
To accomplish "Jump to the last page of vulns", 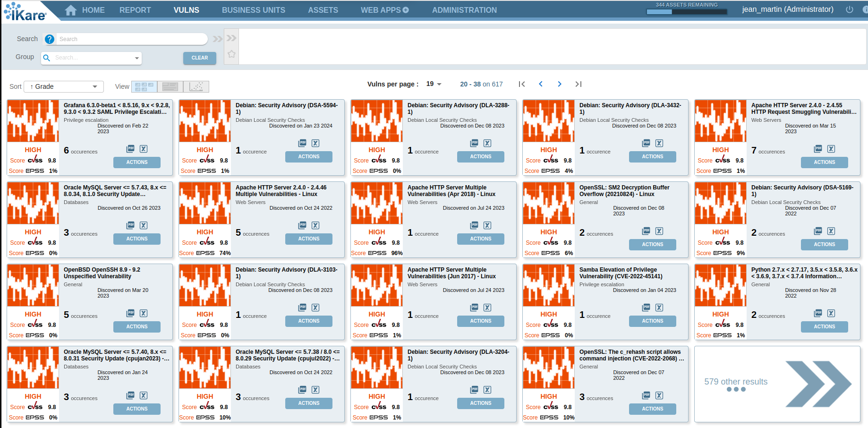I will pos(578,84).
